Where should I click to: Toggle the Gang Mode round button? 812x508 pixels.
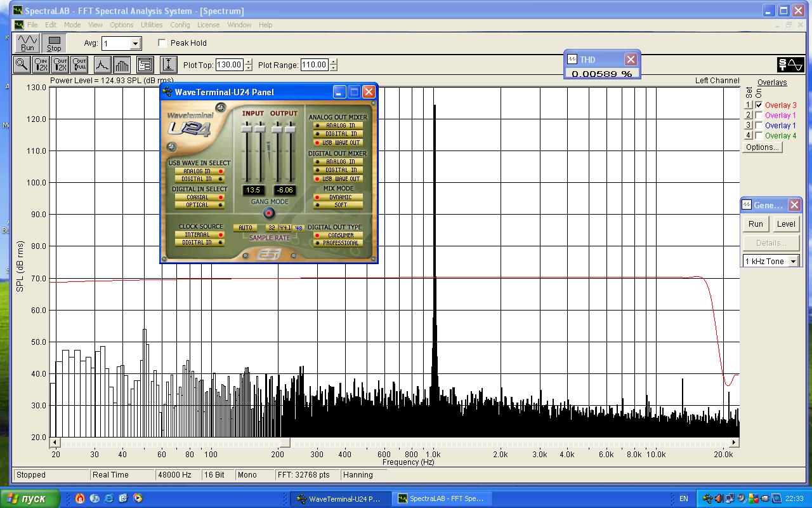point(269,213)
